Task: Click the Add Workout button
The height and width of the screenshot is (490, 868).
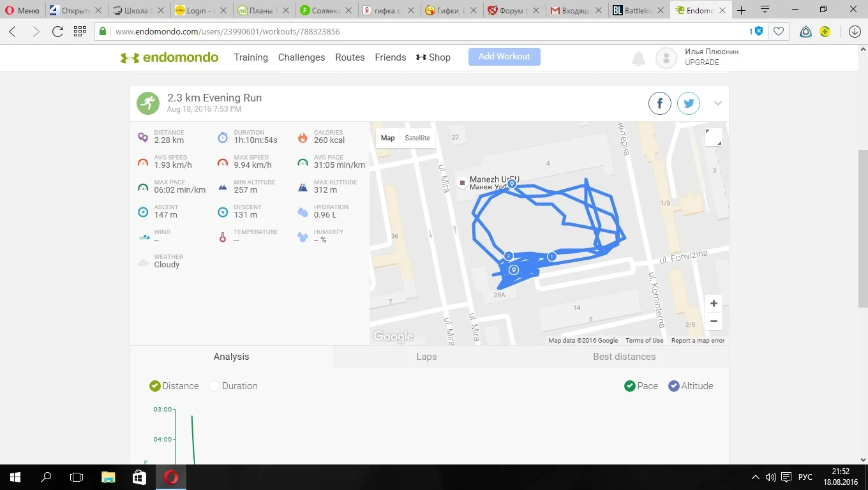Action: tap(504, 57)
